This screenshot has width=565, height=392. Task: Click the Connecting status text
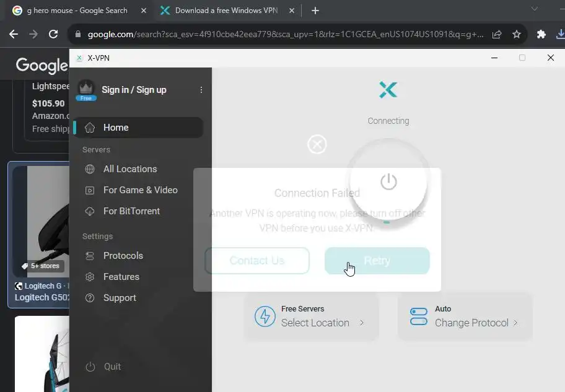(x=388, y=121)
